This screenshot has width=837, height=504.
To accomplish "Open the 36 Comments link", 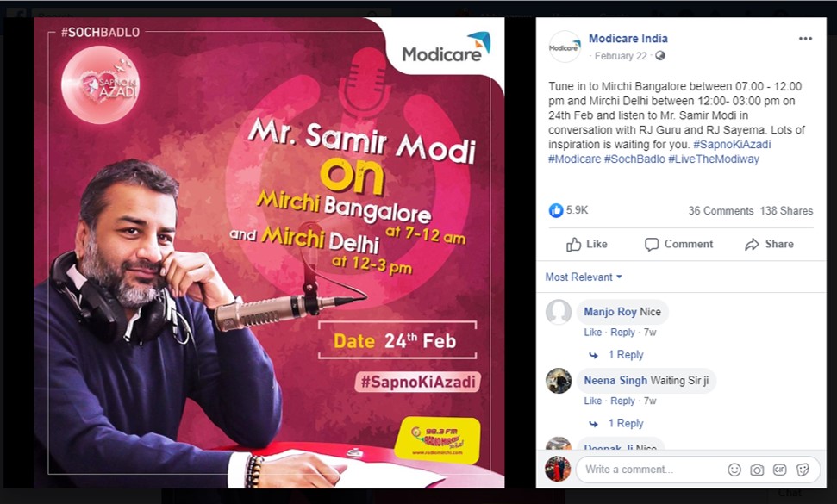I will 721,211.
